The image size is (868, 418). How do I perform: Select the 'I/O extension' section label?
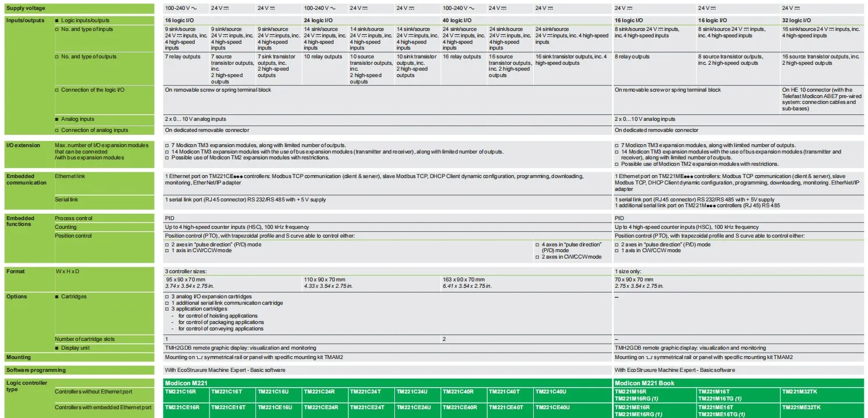tap(23, 145)
